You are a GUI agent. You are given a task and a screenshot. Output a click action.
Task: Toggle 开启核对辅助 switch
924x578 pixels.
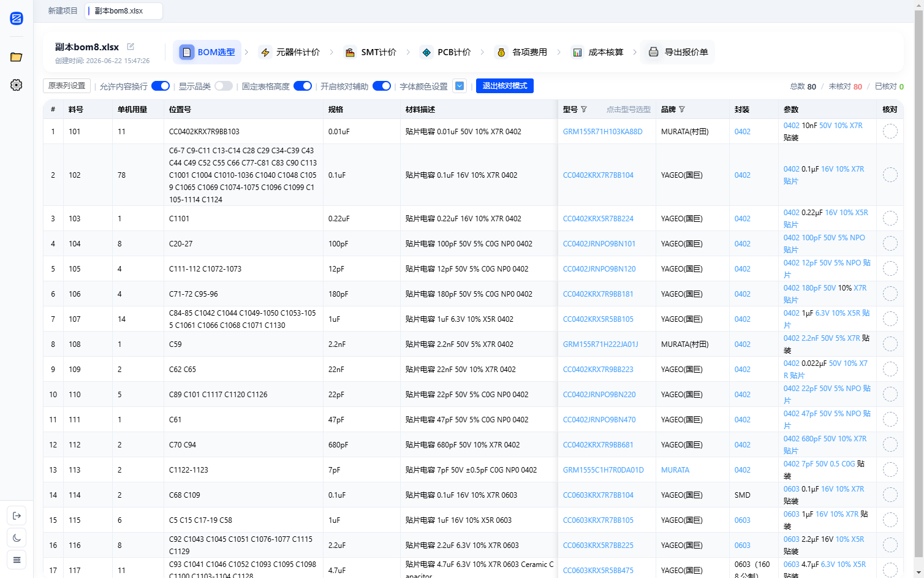[382, 86]
